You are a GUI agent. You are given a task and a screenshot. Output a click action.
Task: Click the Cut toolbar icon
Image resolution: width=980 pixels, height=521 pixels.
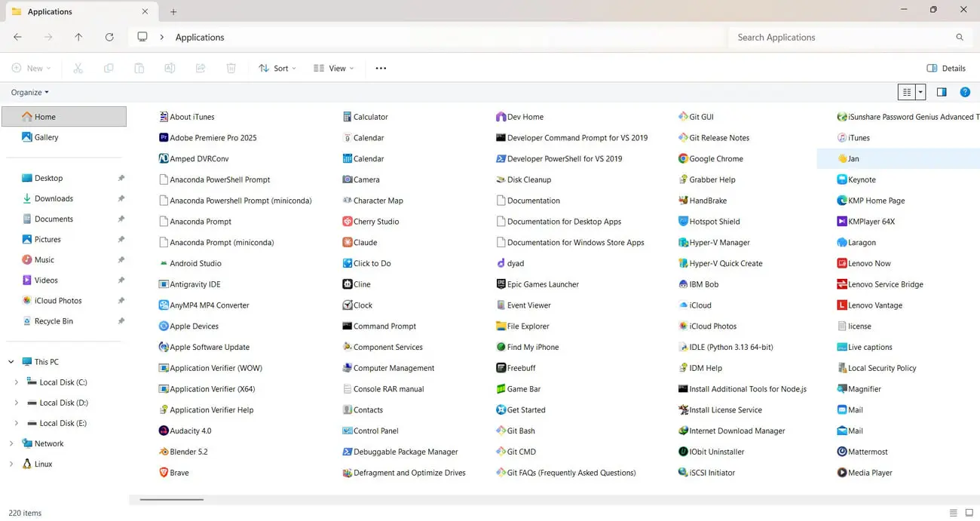pos(78,68)
